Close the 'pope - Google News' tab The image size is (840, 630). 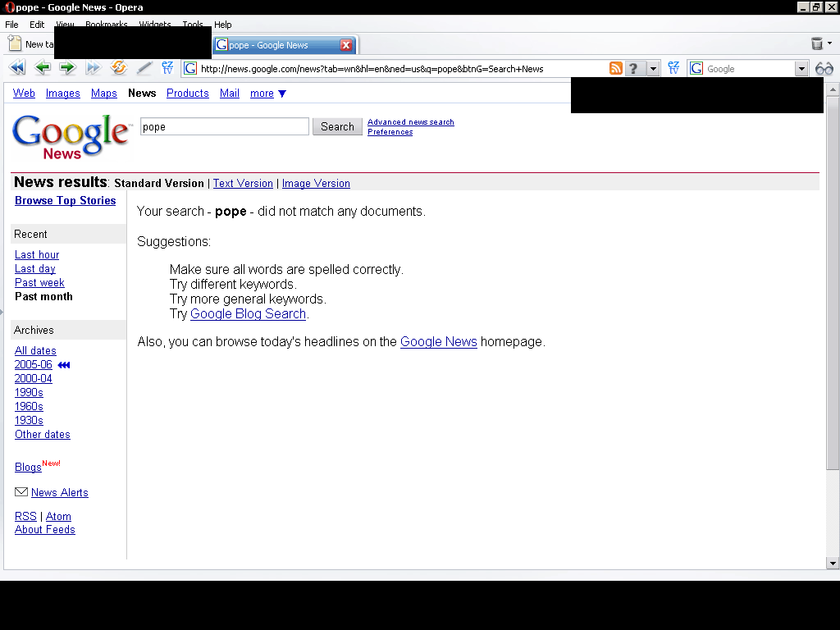[346, 45]
